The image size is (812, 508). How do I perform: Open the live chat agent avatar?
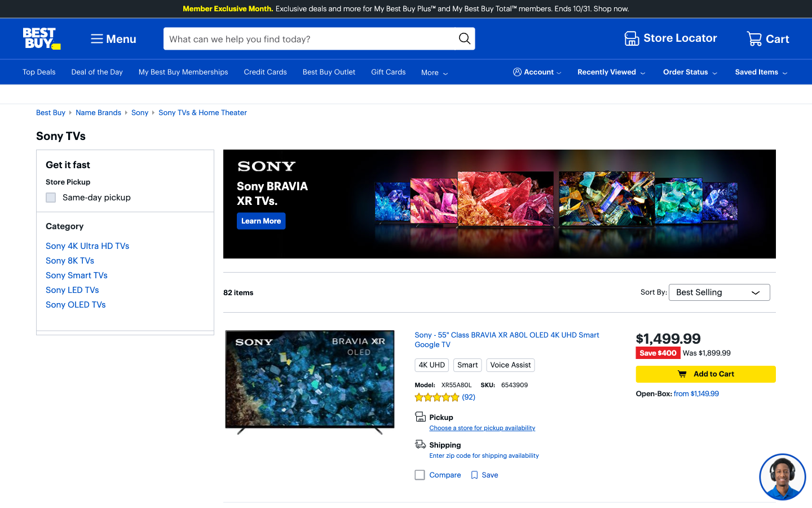[782, 477]
